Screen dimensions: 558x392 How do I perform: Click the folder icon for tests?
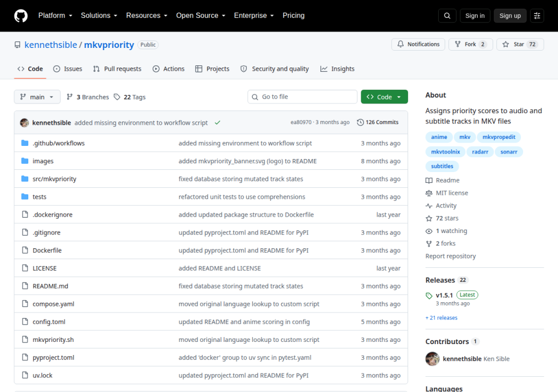[25, 197]
